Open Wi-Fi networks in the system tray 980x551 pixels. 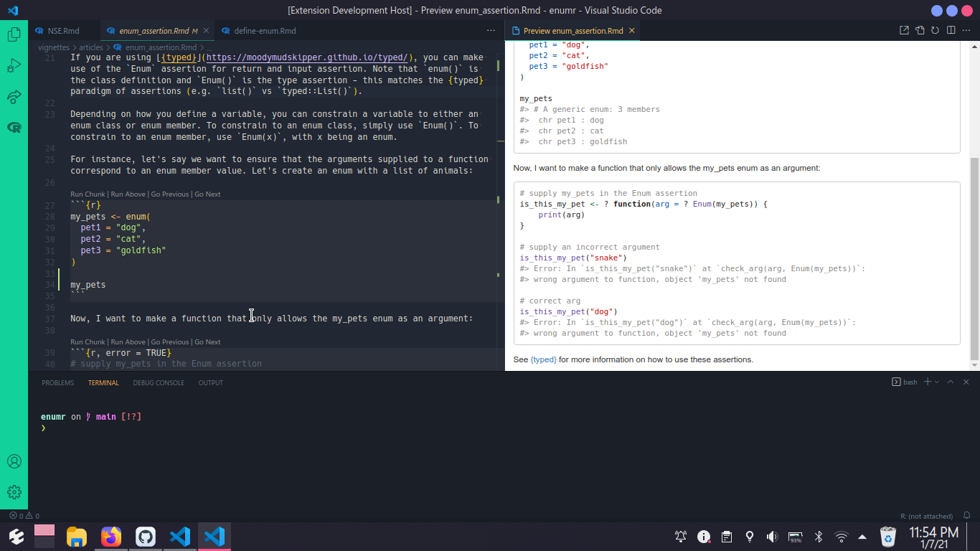click(841, 536)
